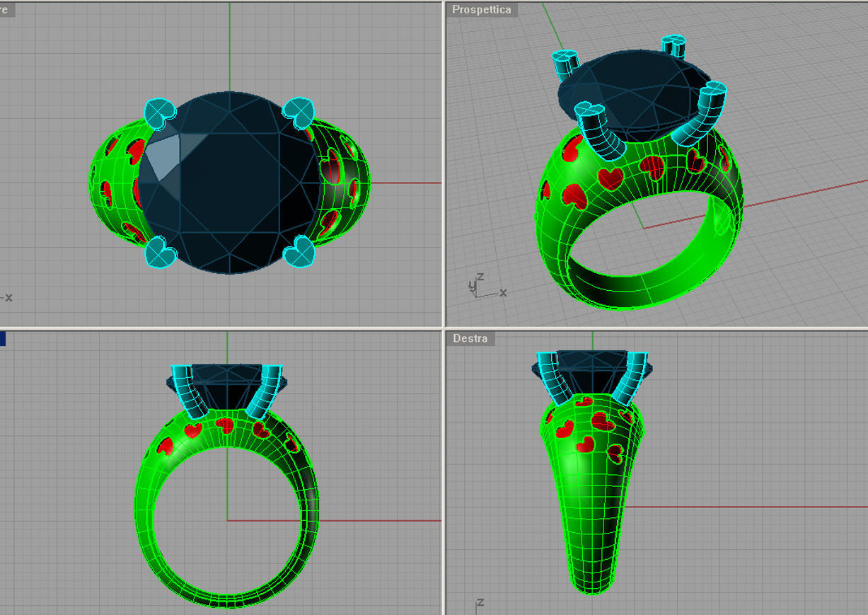Pick the gemstone in the Prospettica viewport
The image size is (868, 615).
(x=635, y=96)
